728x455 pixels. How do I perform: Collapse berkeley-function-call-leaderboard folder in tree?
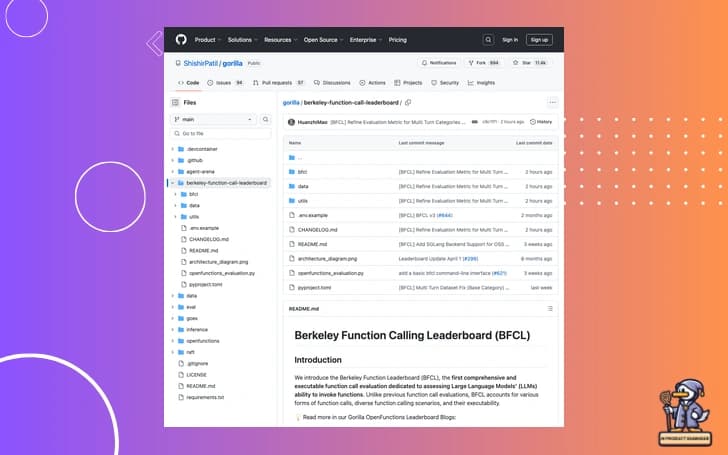pyautogui.click(x=173, y=183)
